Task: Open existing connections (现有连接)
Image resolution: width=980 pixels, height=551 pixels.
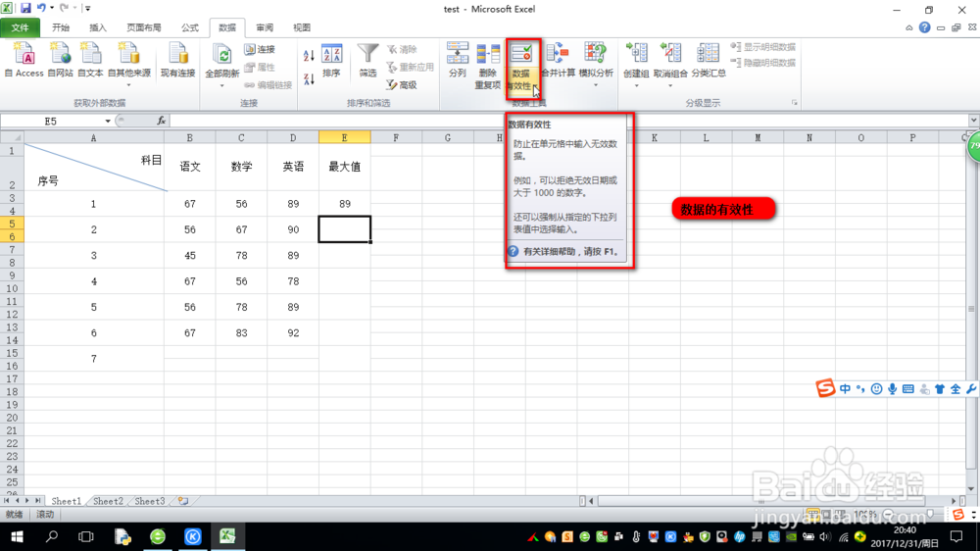Action: [178, 60]
